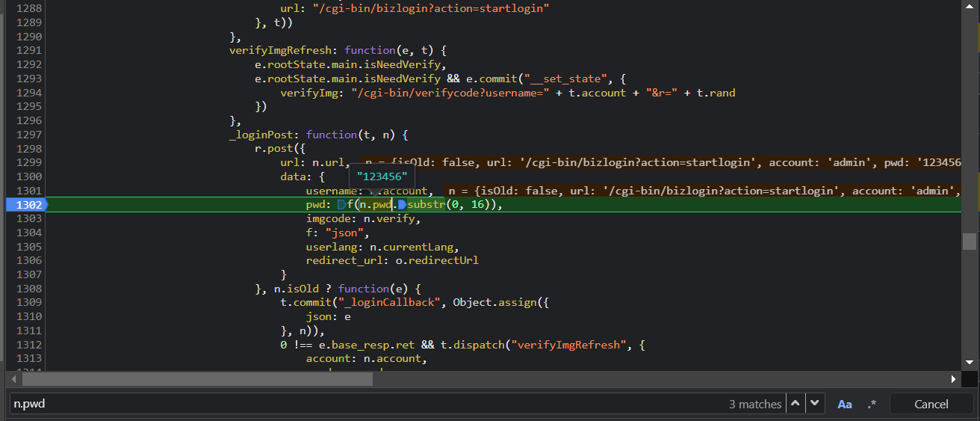
Task: Click the highlighted n.pwd expression on line 1302
Action: click(x=375, y=204)
